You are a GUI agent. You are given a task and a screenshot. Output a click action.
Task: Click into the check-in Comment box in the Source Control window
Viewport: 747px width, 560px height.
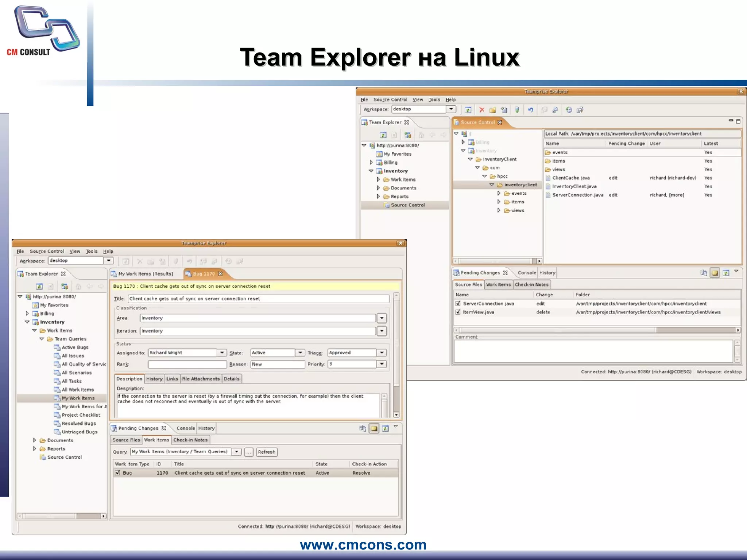click(593, 351)
